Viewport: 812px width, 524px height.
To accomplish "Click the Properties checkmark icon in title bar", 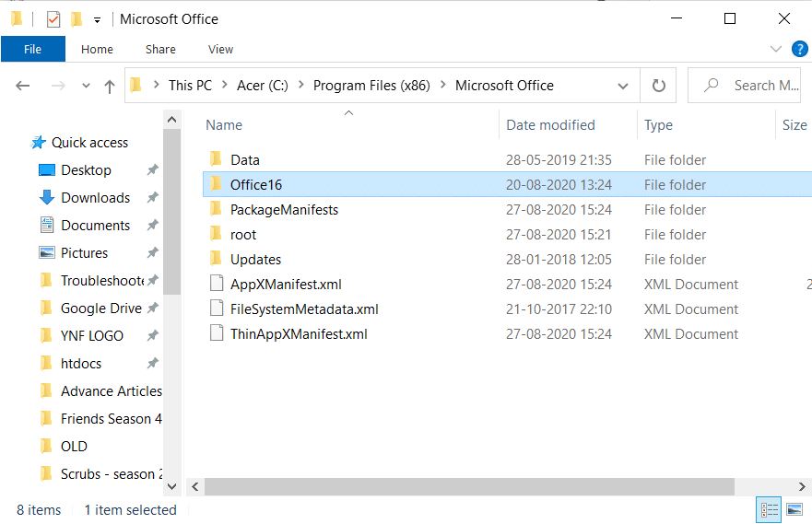I will click(x=53, y=19).
